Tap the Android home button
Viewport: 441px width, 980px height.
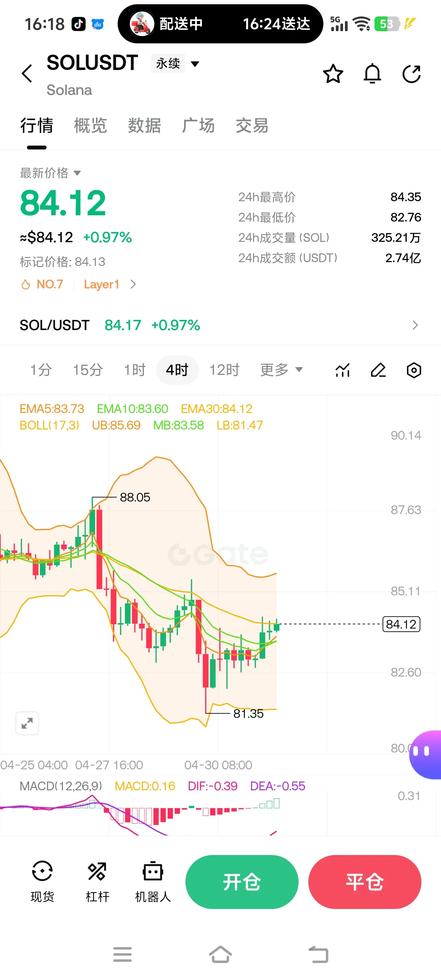click(x=220, y=954)
